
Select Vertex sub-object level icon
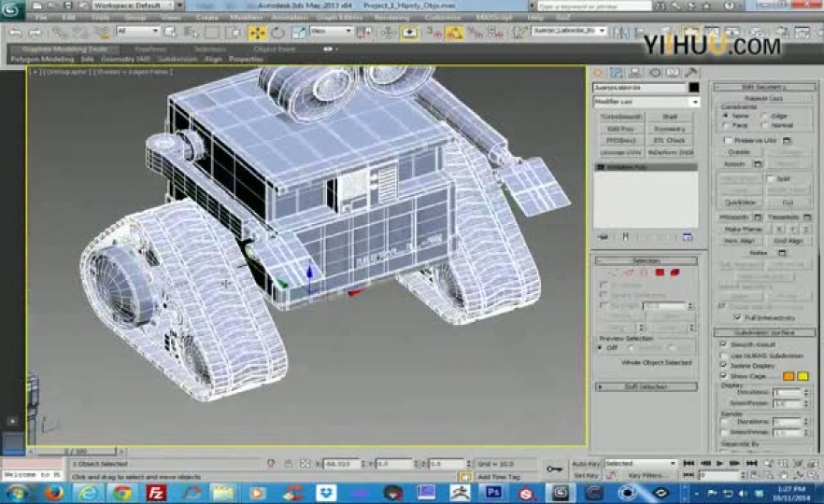coord(613,273)
